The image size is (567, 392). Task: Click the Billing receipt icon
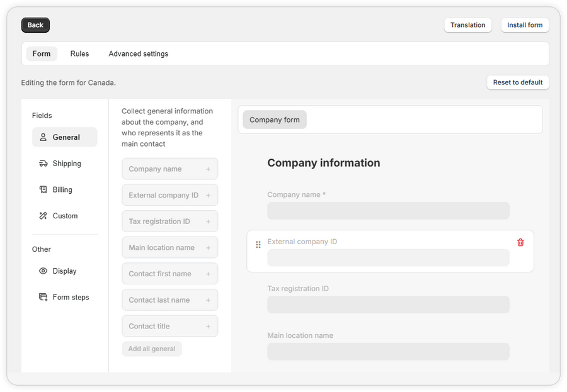click(43, 189)
